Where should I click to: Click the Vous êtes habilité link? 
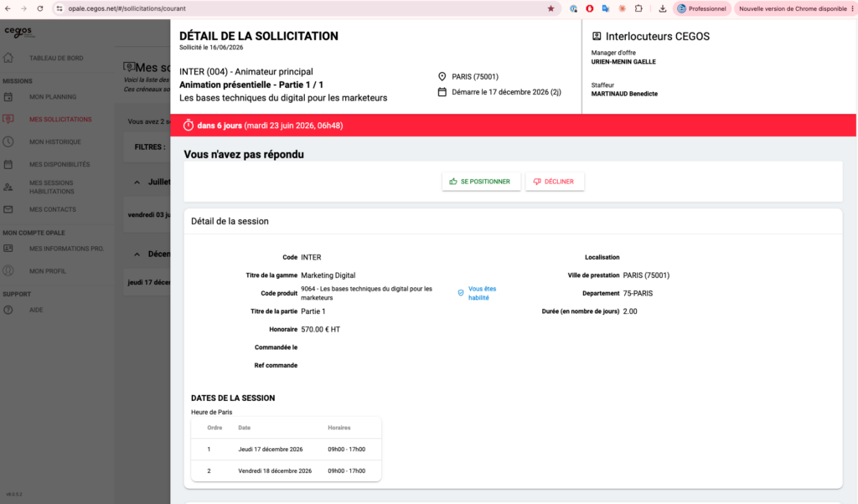click(482, 293)
